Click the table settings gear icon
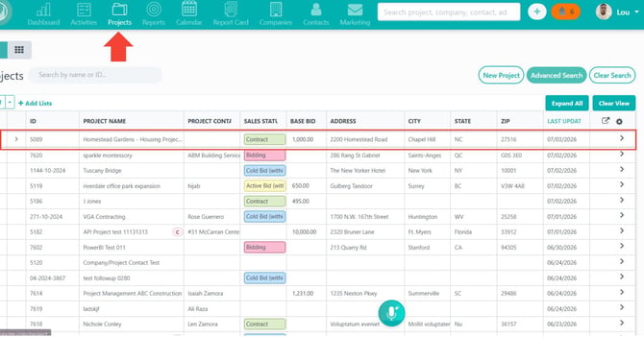The height and width of the screenshot is (361, 644). (619, 121)
